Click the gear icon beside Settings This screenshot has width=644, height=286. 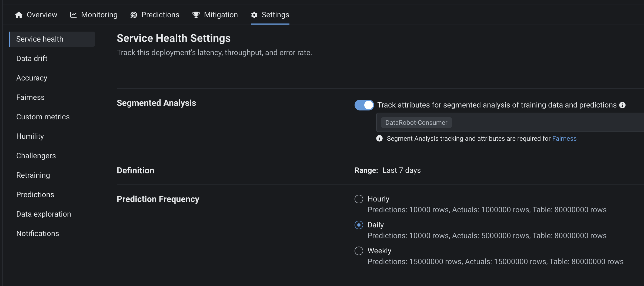tap(254, 15)
